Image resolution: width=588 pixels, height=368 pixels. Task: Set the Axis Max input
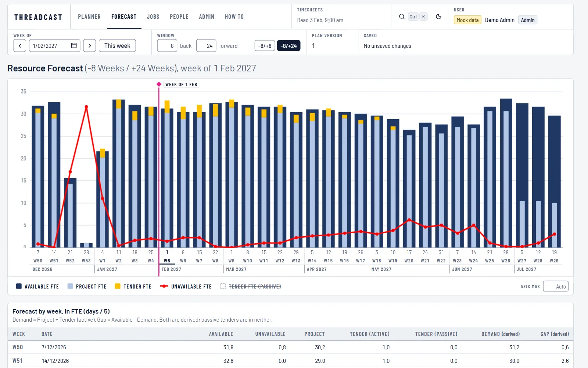556,286
